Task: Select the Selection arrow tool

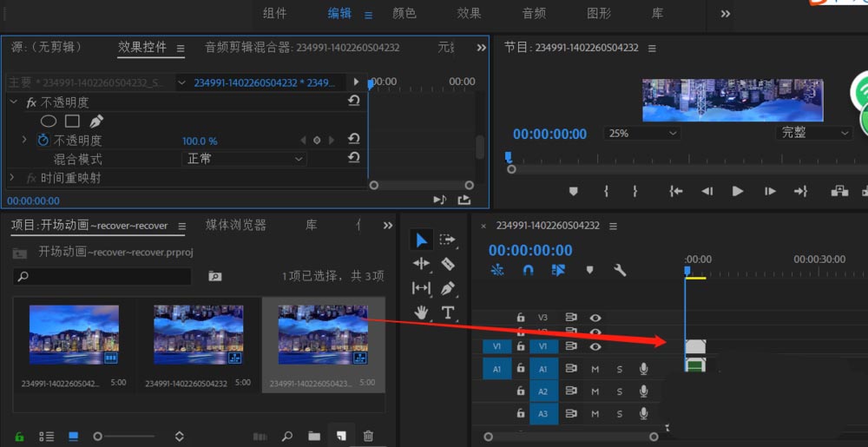Action: coord(421,240)
